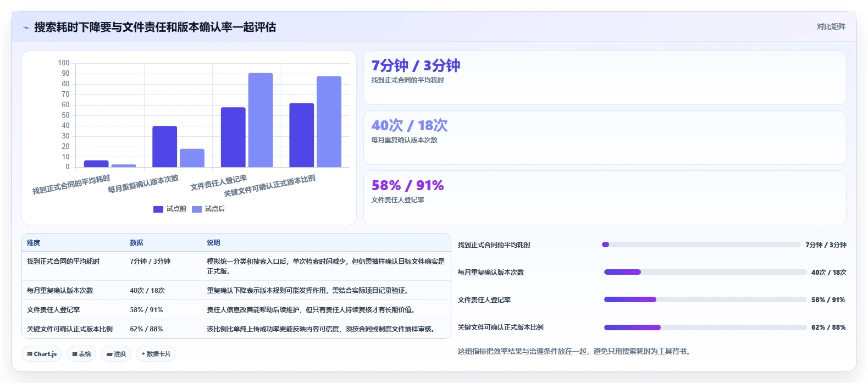Click table cell 找到正式合同的平均耗时
The height and width of the screenshot is (383, 868).
point(63,262)
